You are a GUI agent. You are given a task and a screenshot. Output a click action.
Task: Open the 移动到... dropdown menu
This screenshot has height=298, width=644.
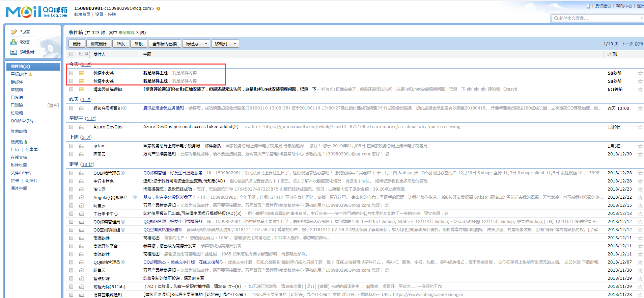click(225, 44)
